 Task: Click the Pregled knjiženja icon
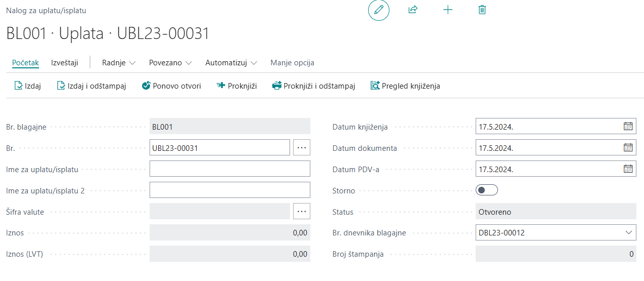[375, 86]
